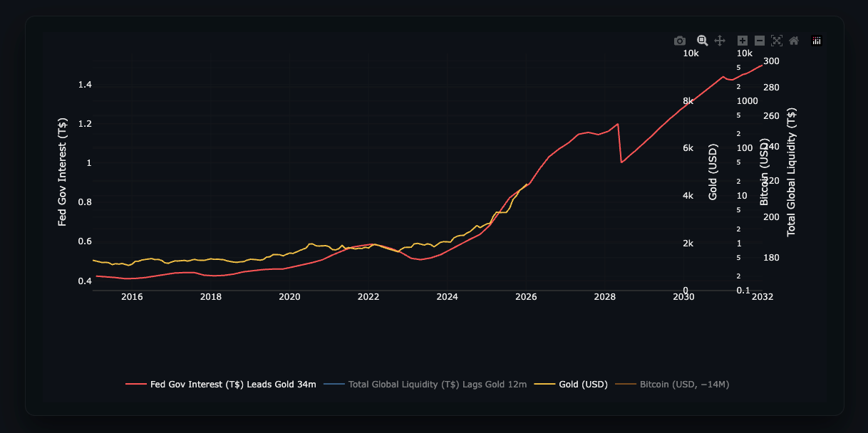Click the 180 tick on liquidity axis
This screenshot has height=433, width=868.
pos(772,257)
